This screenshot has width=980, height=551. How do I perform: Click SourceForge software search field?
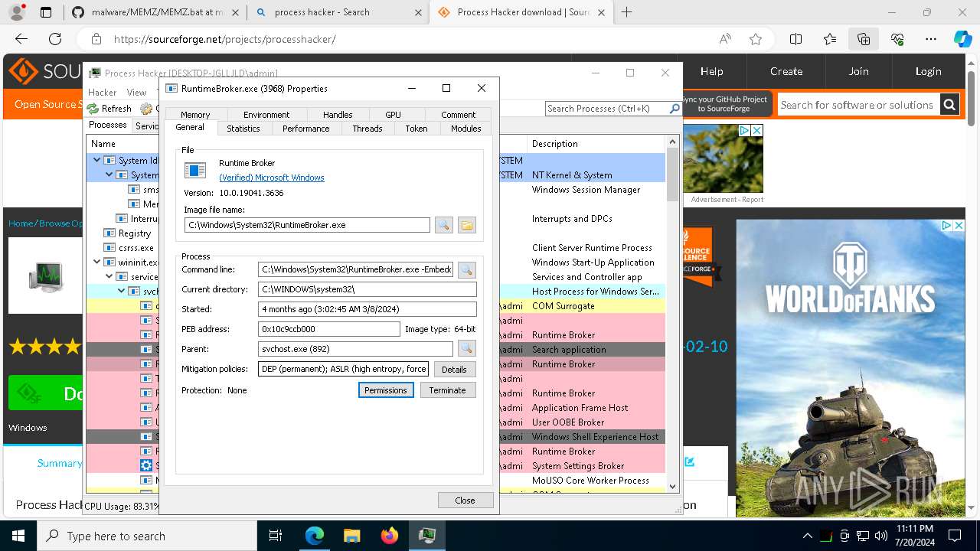pos(857,105)
